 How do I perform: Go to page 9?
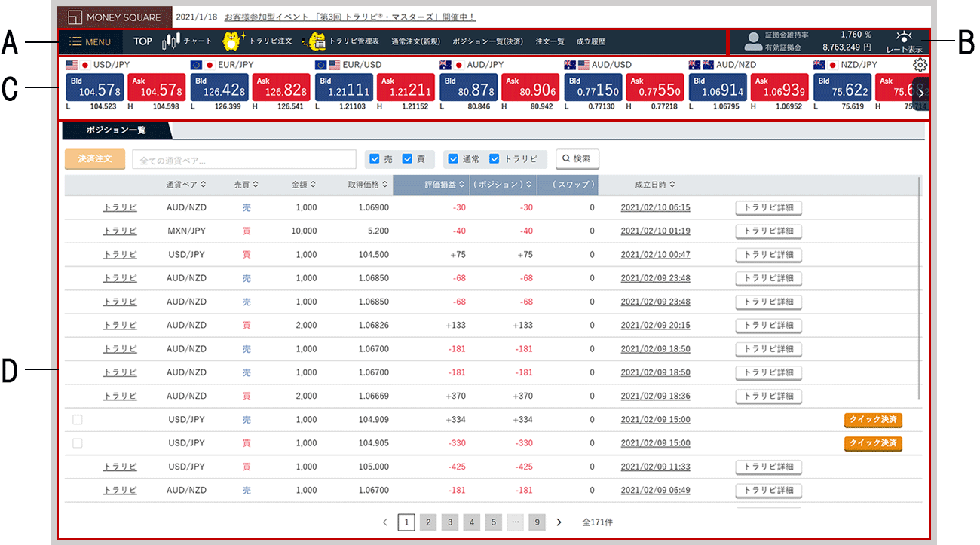click(x=537, y=522)
